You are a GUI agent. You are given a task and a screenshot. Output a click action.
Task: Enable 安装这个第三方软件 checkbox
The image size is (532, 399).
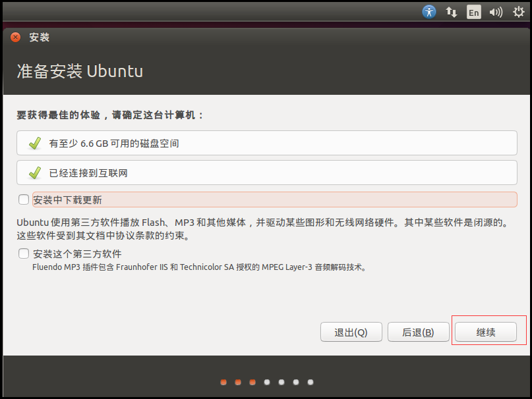coord(24,253)
